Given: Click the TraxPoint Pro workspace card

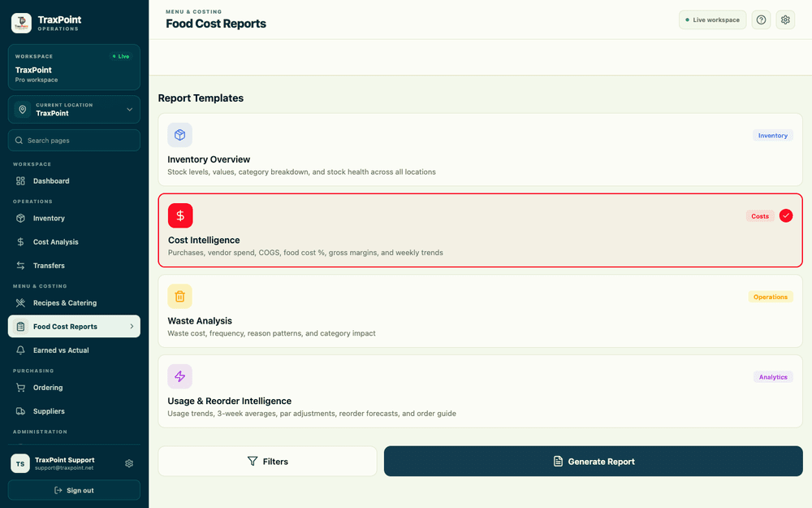Looking at the screenshot, I should coord(74,67).
